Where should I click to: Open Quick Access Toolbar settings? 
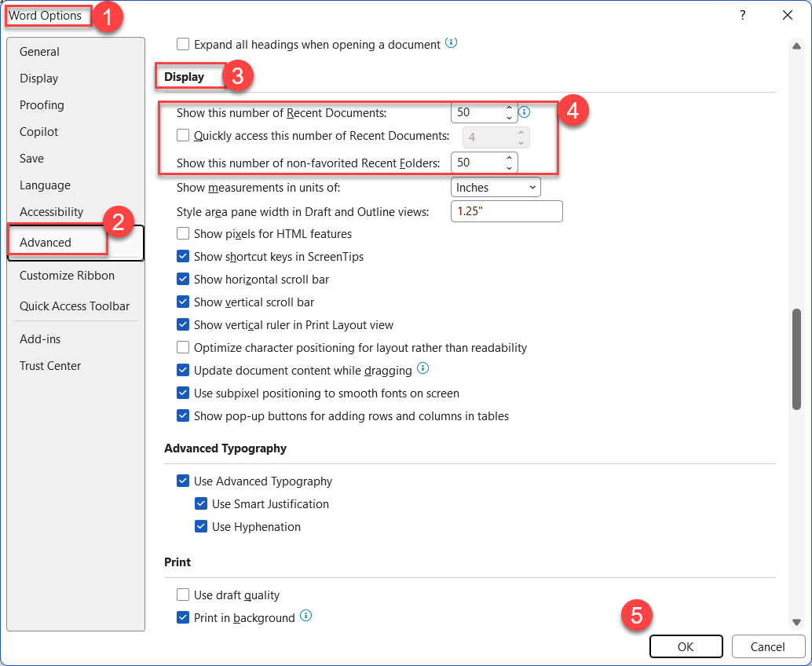point(75,306)
